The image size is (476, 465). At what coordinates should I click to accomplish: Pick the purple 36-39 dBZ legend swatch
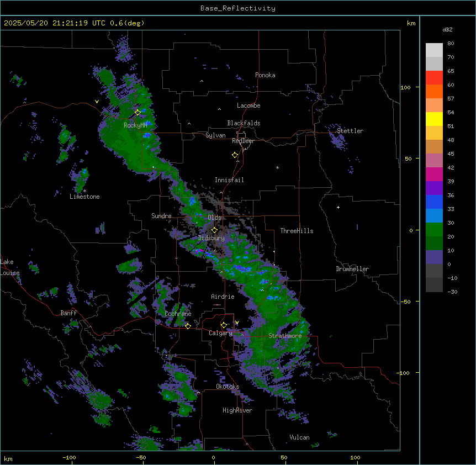(x=434, y=188)
